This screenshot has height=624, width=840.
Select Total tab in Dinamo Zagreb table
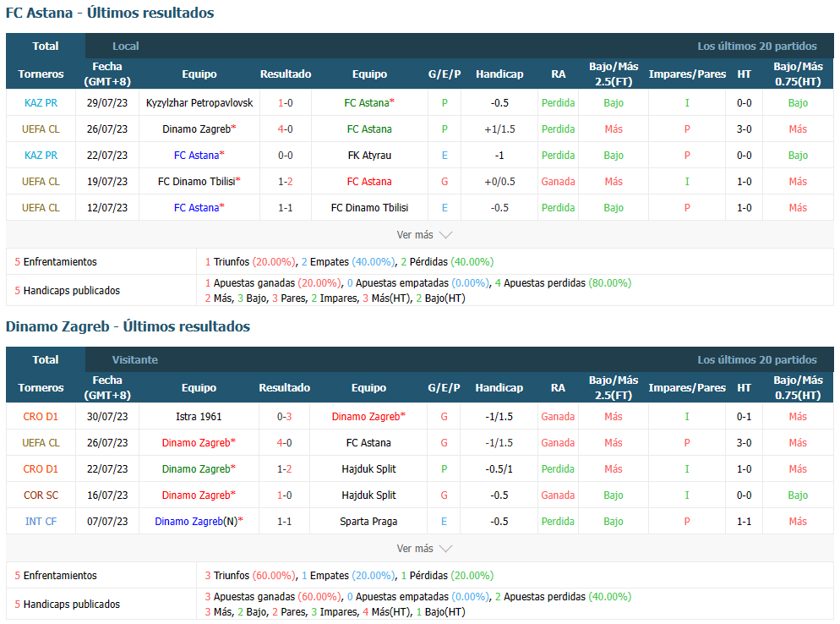[46, 359]
